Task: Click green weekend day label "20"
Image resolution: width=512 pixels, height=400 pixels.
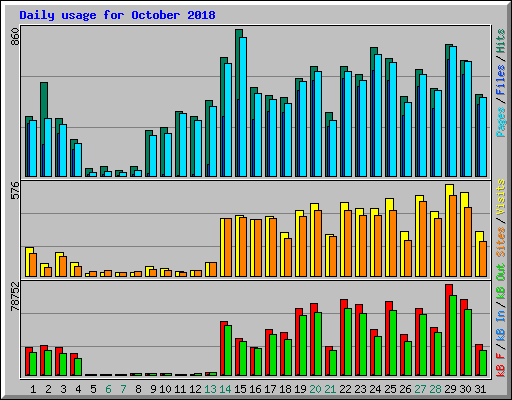Action: 315,389
